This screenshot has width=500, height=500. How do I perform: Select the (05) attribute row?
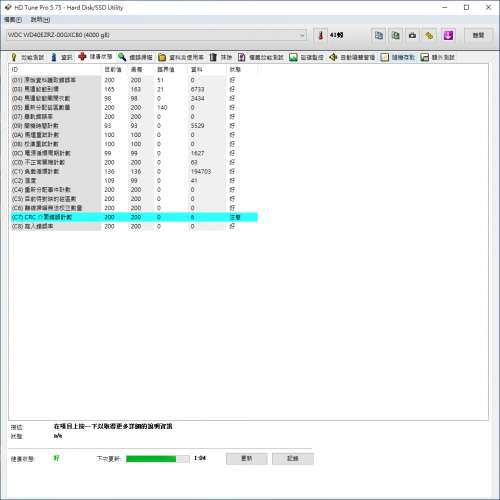134,107
